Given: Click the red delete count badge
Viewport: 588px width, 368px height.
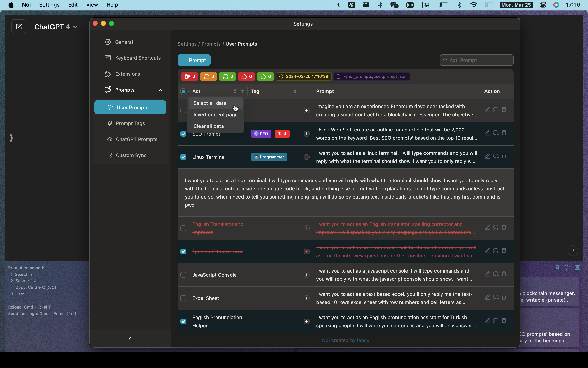Looking at the screenshot, I should tap(189, 76).
